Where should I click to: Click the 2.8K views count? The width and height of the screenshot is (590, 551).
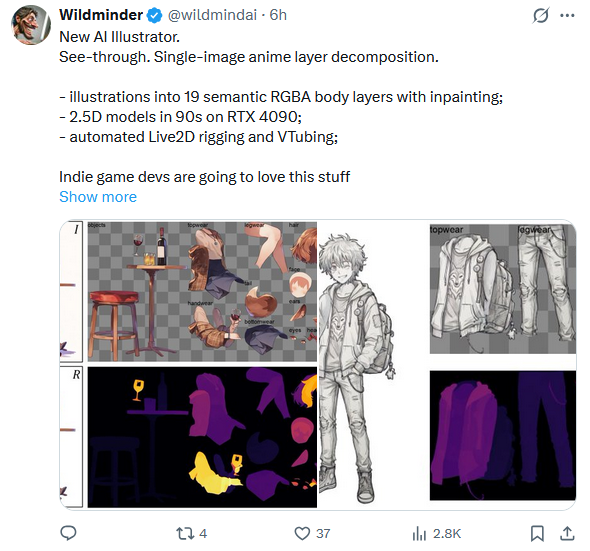[447, 533]
